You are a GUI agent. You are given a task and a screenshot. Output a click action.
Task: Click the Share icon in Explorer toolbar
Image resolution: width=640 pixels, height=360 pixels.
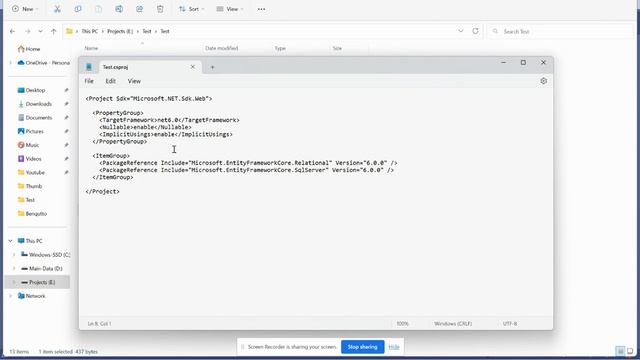[x=139, y=9]
